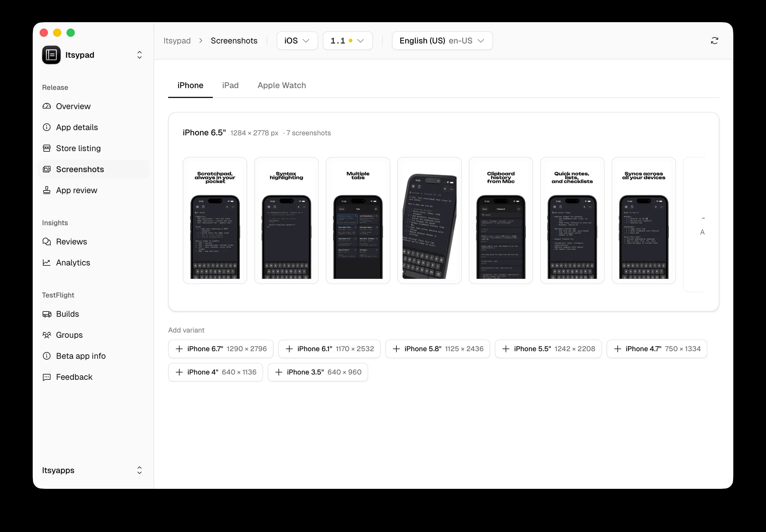This screenshot has width=766, height=532.
Task: Add an iPhone 3.5 inch variant
Action: click(x=318, y=372)
